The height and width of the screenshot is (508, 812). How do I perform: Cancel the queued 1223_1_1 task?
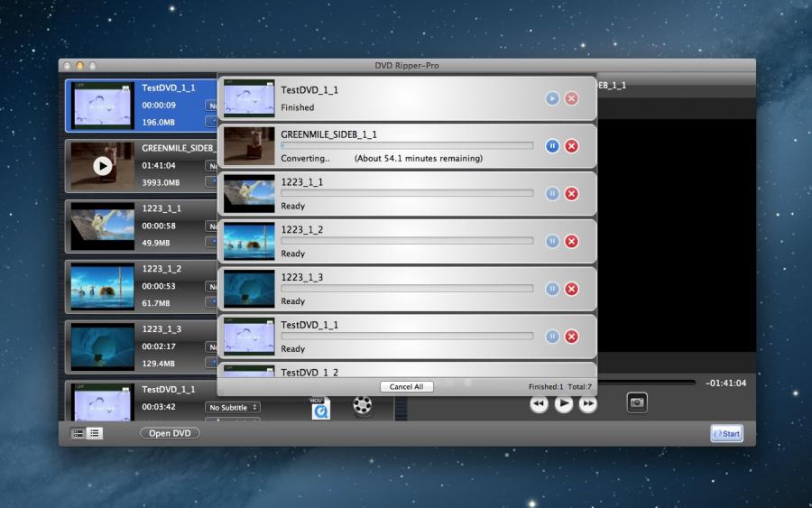click(x=571, y=194)
